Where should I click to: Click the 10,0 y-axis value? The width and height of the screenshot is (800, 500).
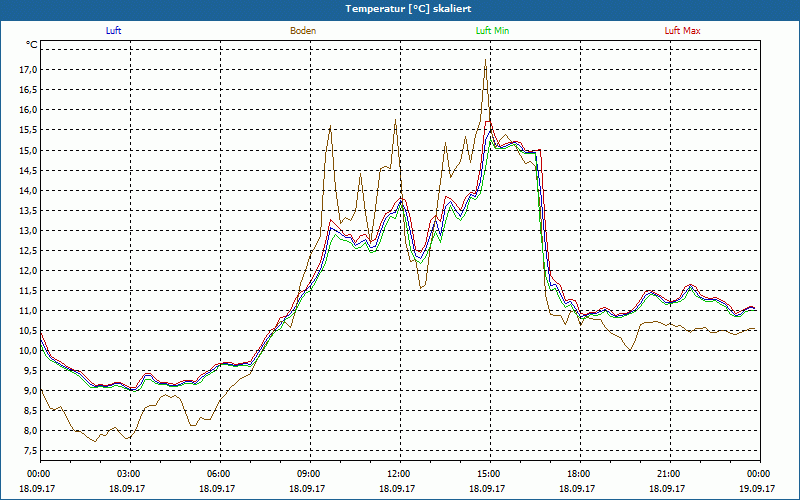coord(28,351)
